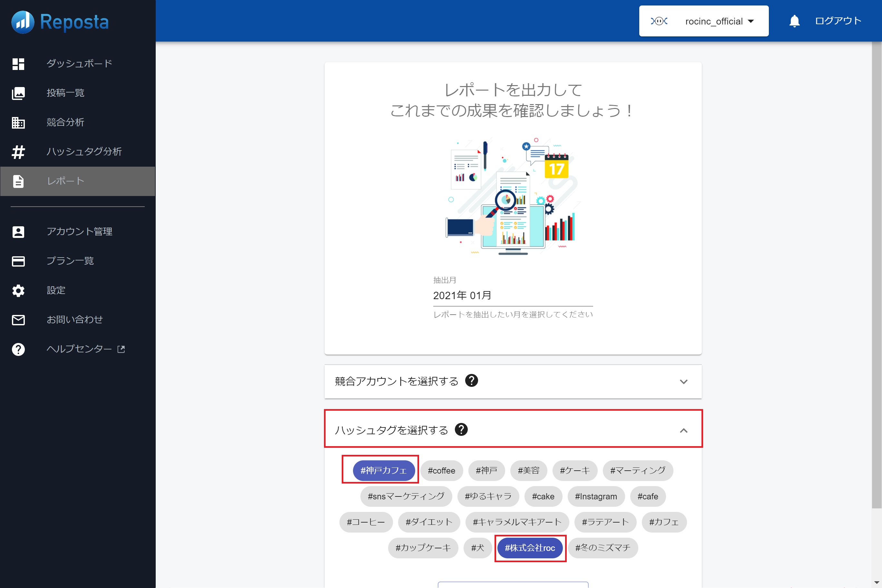Select the #マーティング hashtag chip
This screenshot has width=882, height=588.
click(x=638, y=470)
